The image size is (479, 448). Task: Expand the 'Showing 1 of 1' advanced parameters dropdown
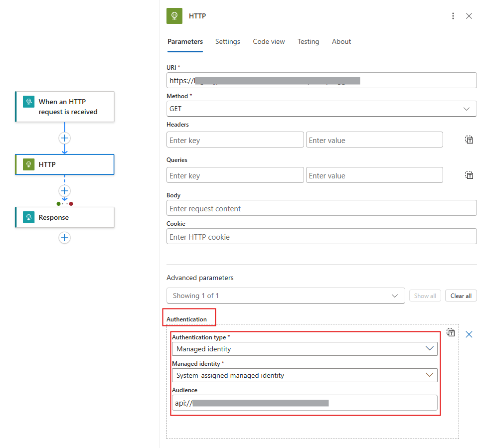click(x=285, y=296)
